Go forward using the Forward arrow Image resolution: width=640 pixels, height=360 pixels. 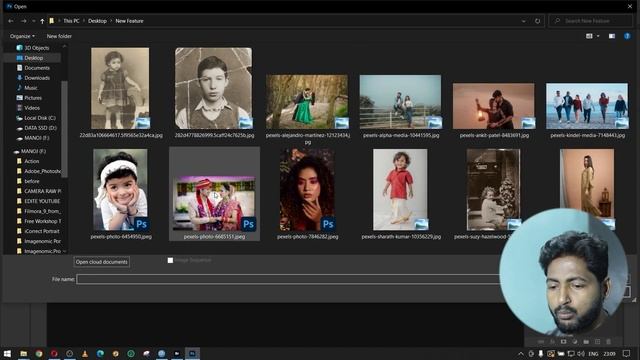[24, 21]
